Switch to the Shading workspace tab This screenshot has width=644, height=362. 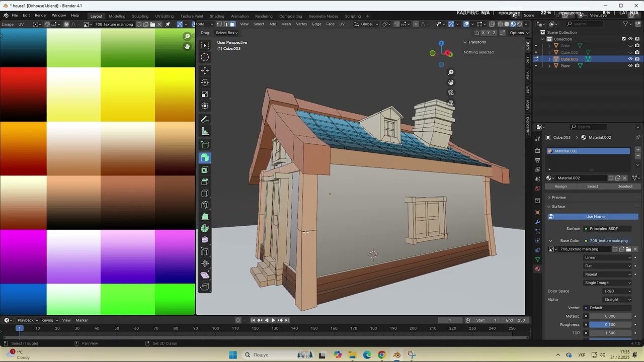217,16
